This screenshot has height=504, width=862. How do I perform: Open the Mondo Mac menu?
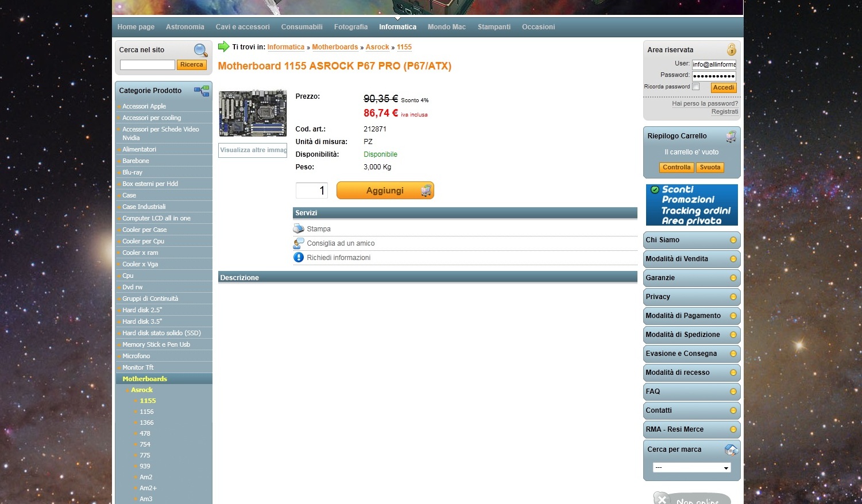coord(447,27)
